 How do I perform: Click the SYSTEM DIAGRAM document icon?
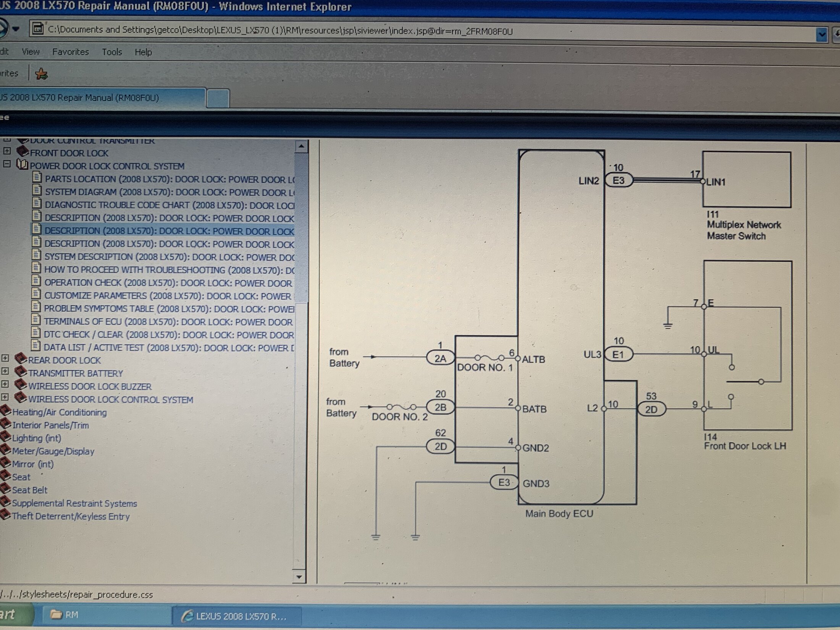[x=37, y=190]
